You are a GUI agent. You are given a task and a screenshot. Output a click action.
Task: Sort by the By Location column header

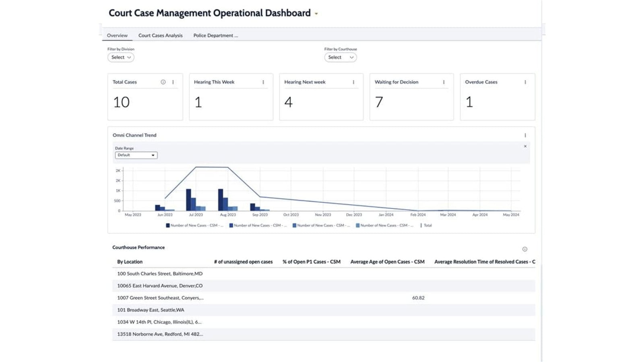130,262
